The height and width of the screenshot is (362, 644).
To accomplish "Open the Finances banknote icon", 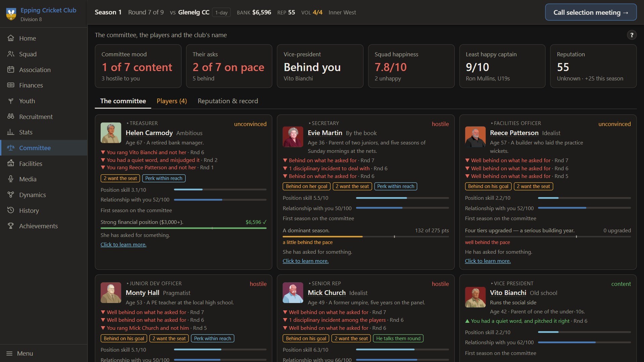I will pyautogui.click(x=11, y=85).
